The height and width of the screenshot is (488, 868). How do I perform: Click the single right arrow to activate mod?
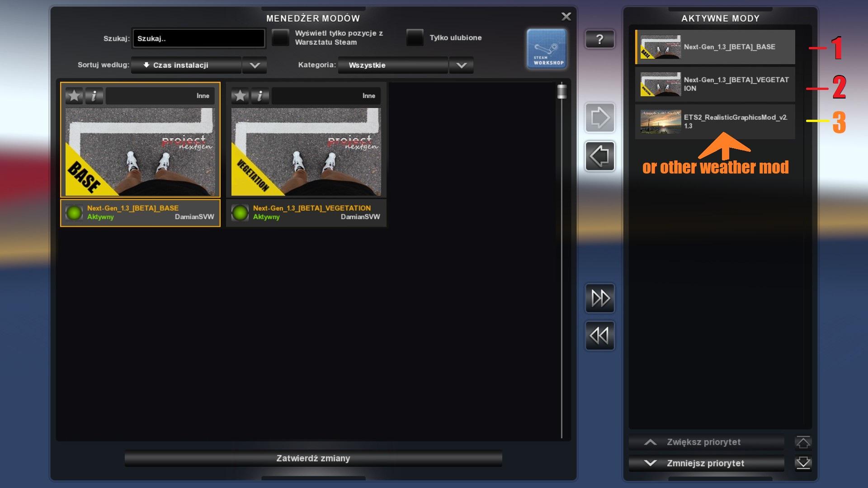pos(599,118)
